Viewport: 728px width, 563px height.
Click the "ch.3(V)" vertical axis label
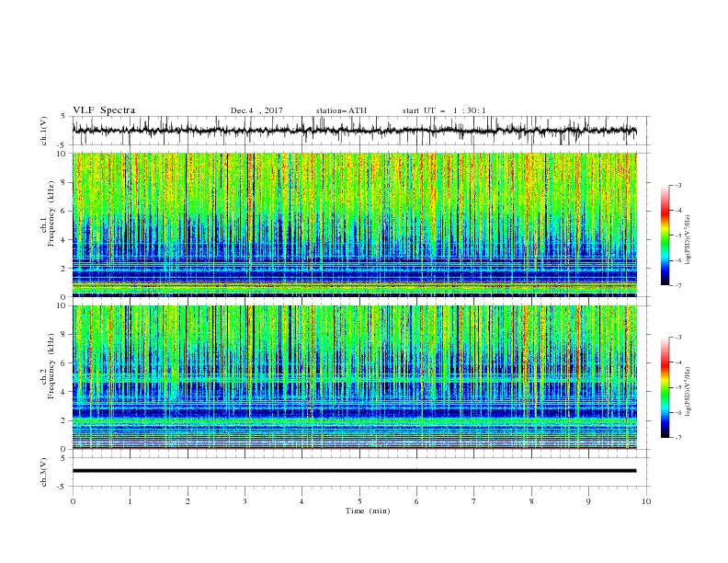pos(44,472)
